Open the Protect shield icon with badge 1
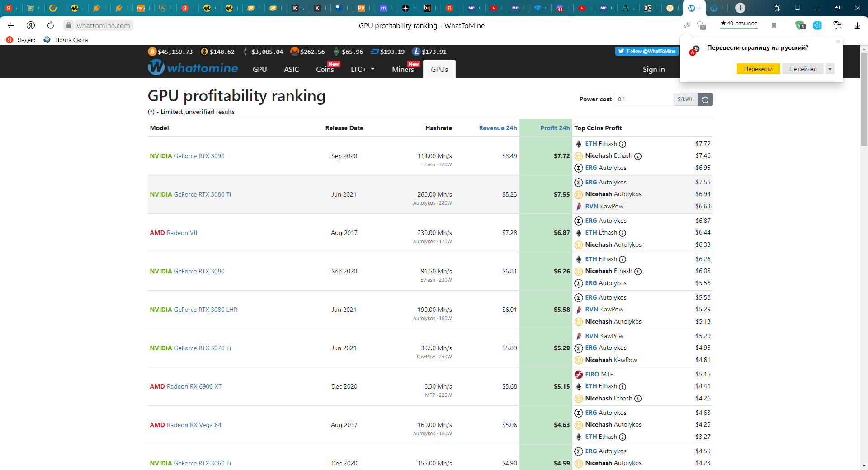 (702, 25)
